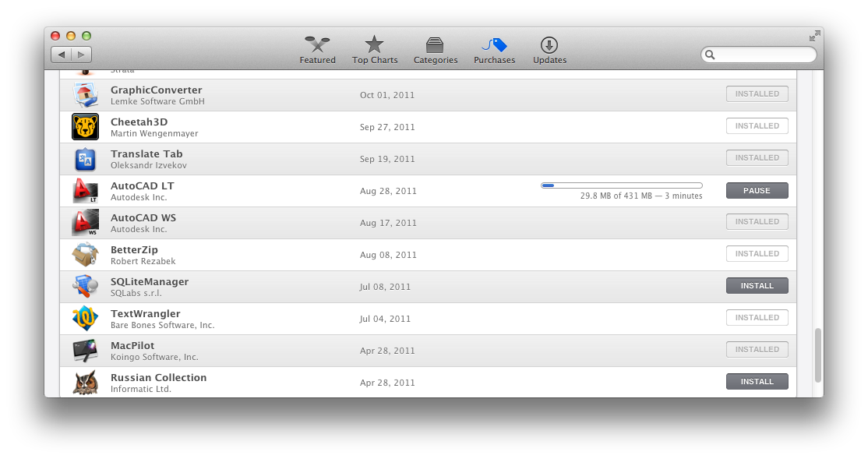Open the MacPilot title
This screenshot has width=868, height=459.
[x=132, y=345]
